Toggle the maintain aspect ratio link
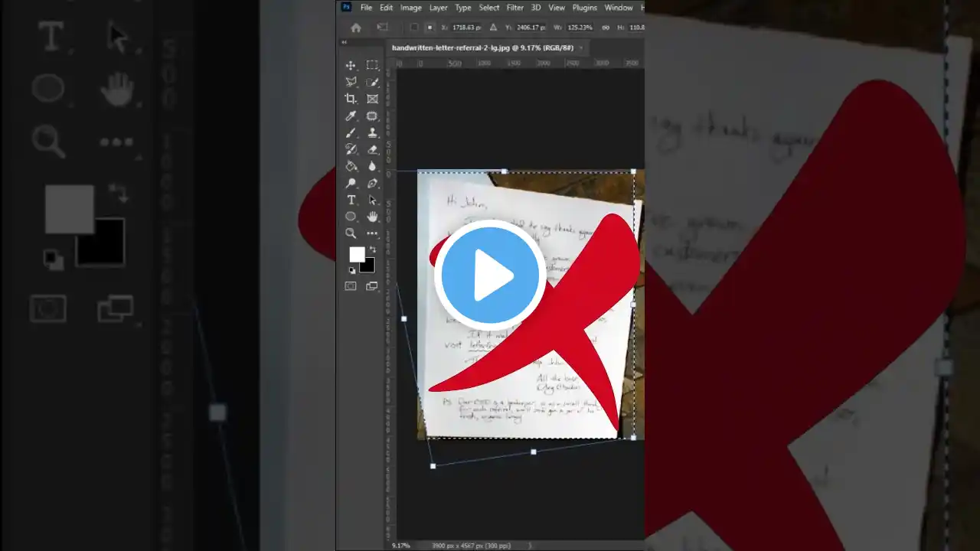The height and width of the screenshot is (551, 980). coord(606,28)
